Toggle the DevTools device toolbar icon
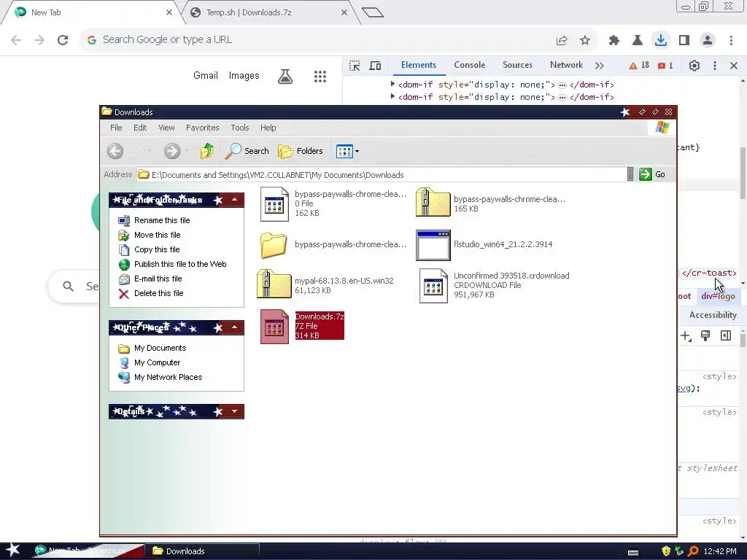747x560 pixels. pyautogui.click(x=376, y=66)
